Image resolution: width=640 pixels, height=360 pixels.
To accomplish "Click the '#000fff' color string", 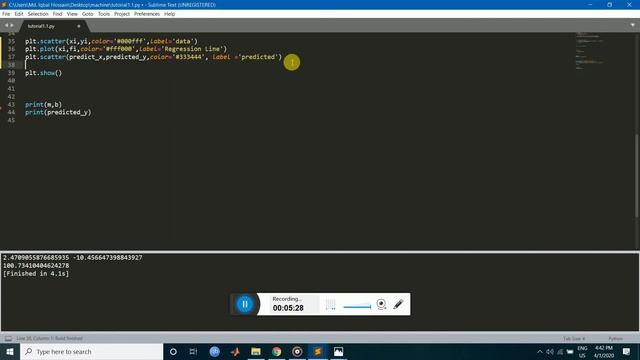I will click(130, 41).
